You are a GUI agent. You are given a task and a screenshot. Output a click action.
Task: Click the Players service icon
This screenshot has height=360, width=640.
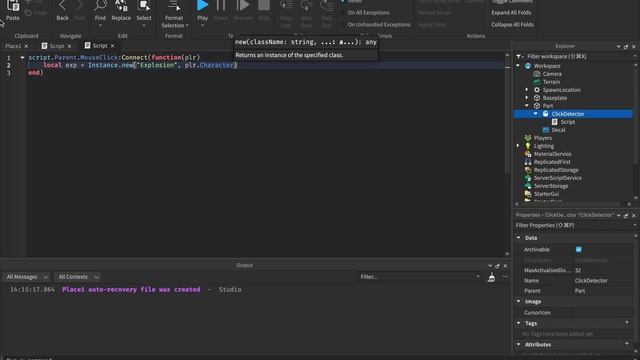tap(528, 138)
